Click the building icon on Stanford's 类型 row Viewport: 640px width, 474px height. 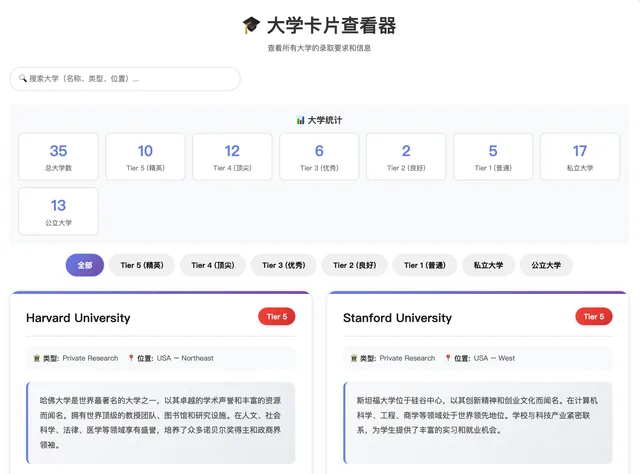pyautogui.click(x=354, y=358)
